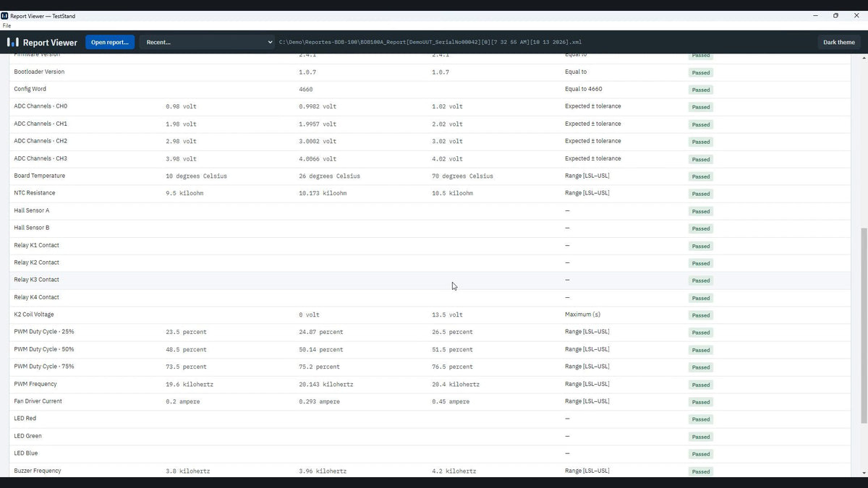The width and height of the screenshot is (868, 488).
Task: Click the 3.96 kilohertz measured value
Action: 323,471
